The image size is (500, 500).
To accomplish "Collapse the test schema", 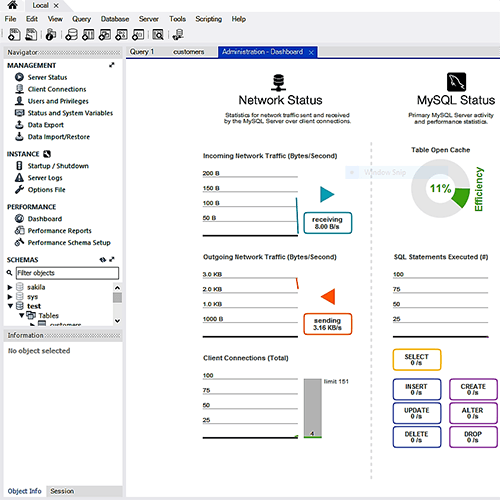I will (10, 306).
